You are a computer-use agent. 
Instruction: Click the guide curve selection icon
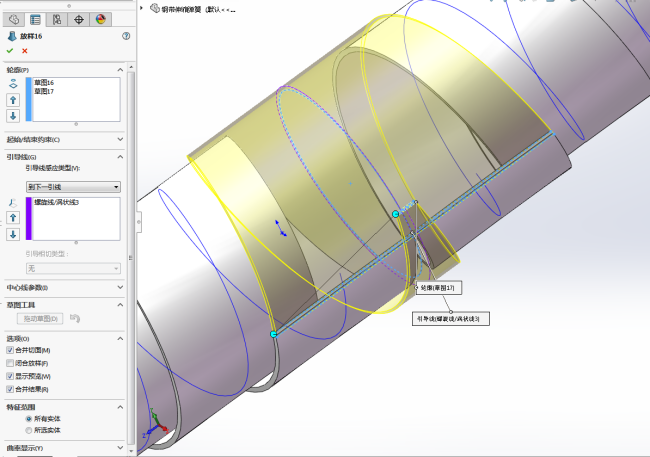coord(13,203)
